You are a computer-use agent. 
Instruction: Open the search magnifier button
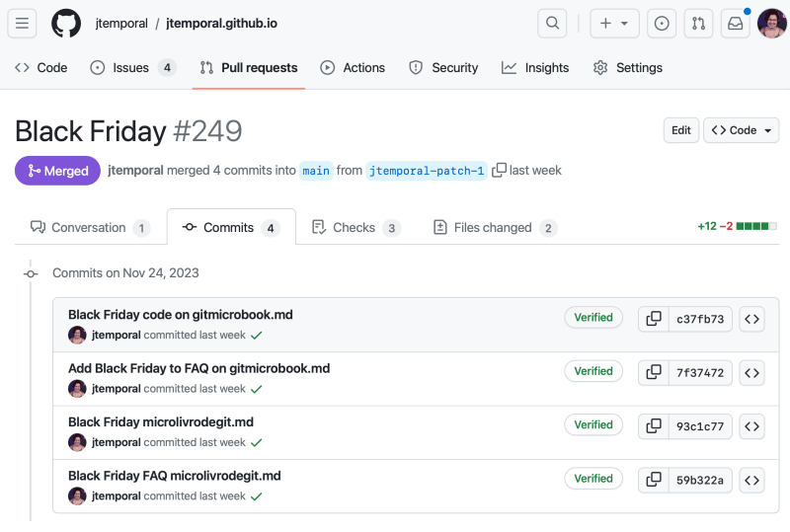coord(552,23)
